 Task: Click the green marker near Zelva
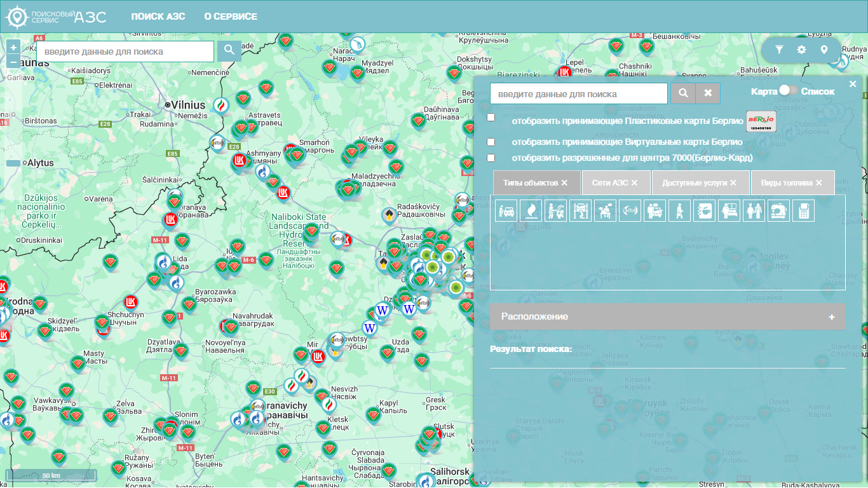tap(111, 416)
